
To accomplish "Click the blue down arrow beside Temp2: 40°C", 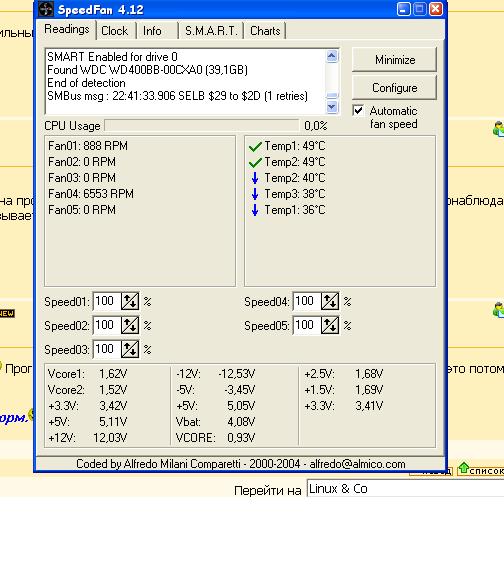I will pyautogui.click(x=255, y=178).
